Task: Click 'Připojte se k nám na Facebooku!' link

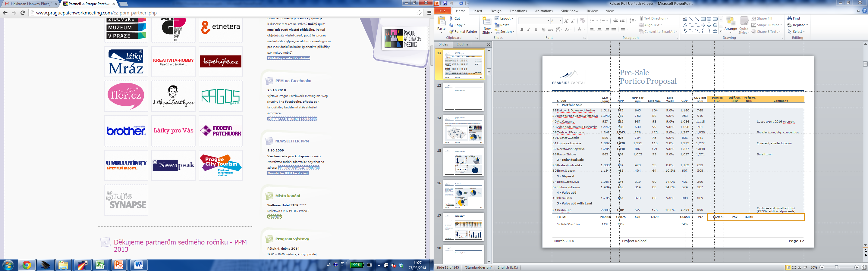Action: (x=292, y=119)
